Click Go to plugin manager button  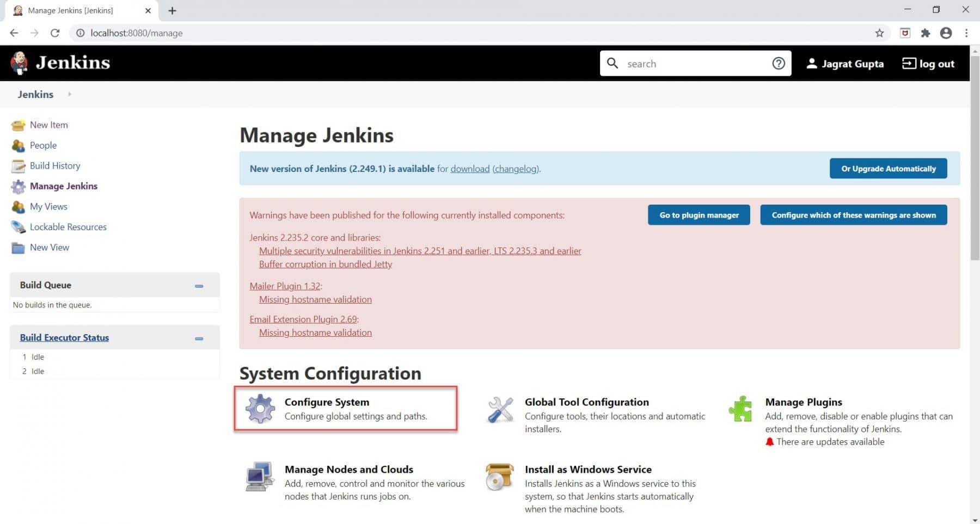point(699,215)
